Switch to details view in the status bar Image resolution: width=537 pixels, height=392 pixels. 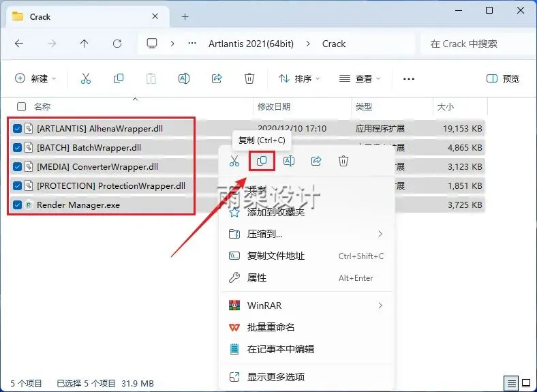point(511,383)
